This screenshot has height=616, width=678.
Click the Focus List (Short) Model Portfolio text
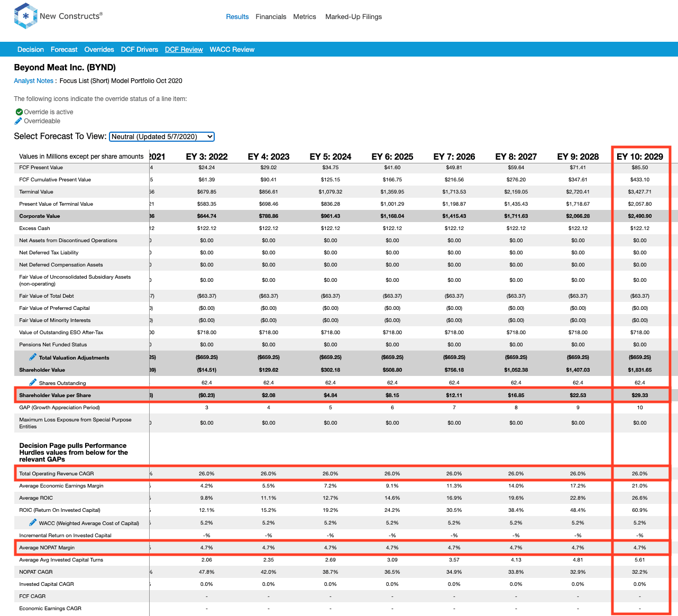[x=121, y=81]
